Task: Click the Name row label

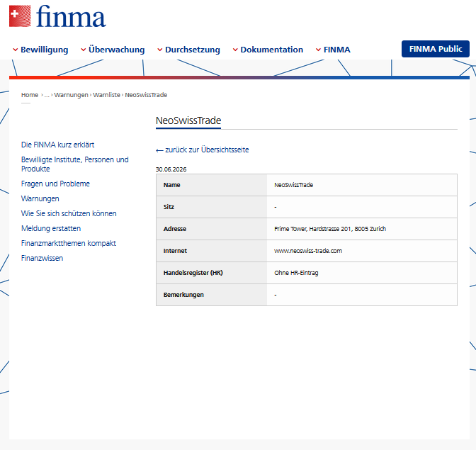Action: (x=172, y=185)
